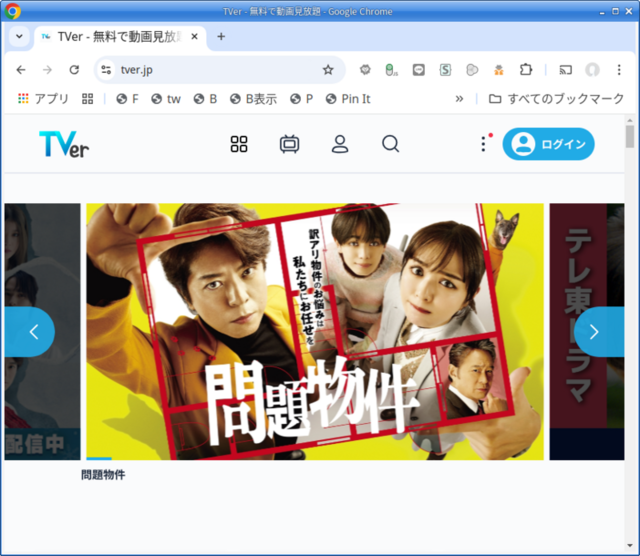Expand the tab search dropdown arrow
The width and height of the screenshot is (640, 556).
pos(19,36)
